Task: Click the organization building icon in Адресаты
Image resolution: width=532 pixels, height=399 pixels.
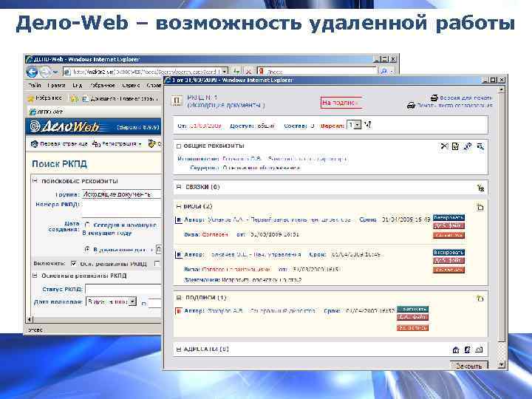Action: coord(456,349)
